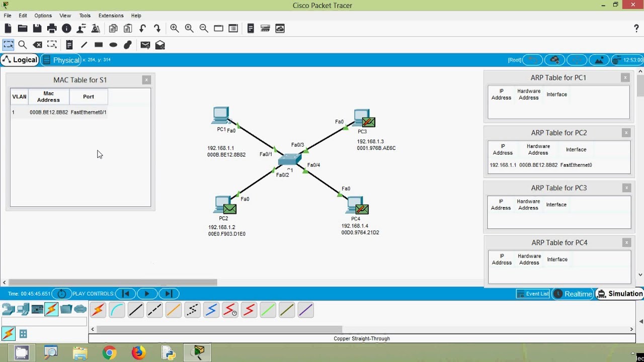Switch to the Logical workspace

(x=20, y=60)
